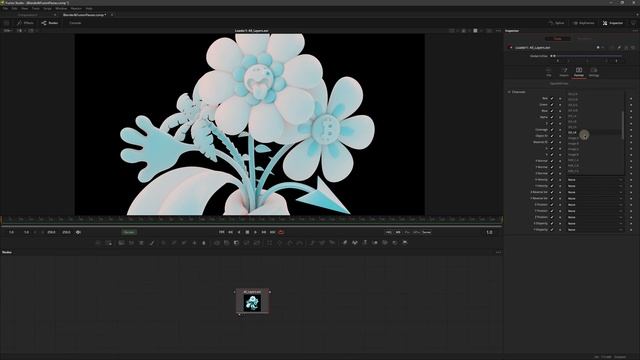Show the Console panel

(x=75, y=23)
